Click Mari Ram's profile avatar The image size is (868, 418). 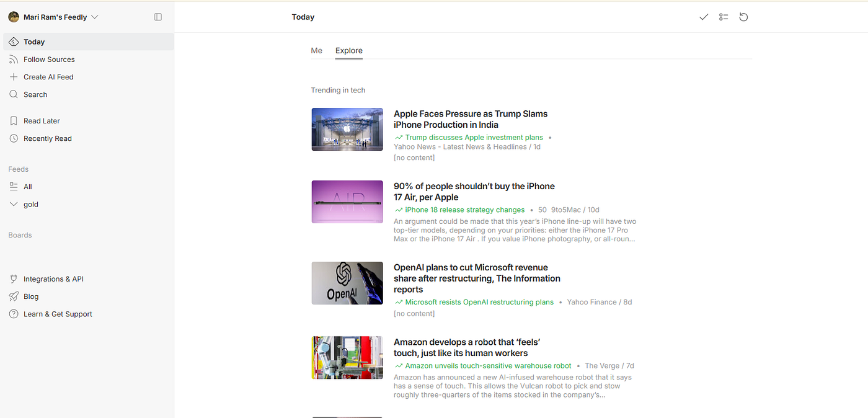point(14,17)
